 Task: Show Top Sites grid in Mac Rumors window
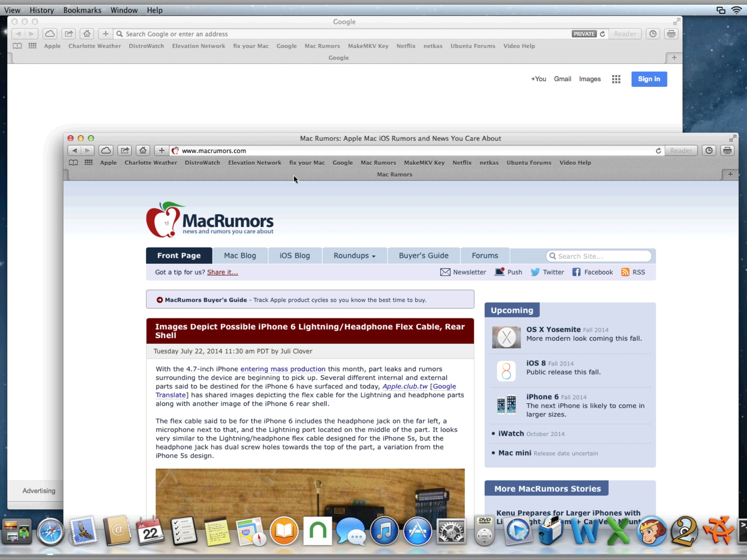point(89,163)
